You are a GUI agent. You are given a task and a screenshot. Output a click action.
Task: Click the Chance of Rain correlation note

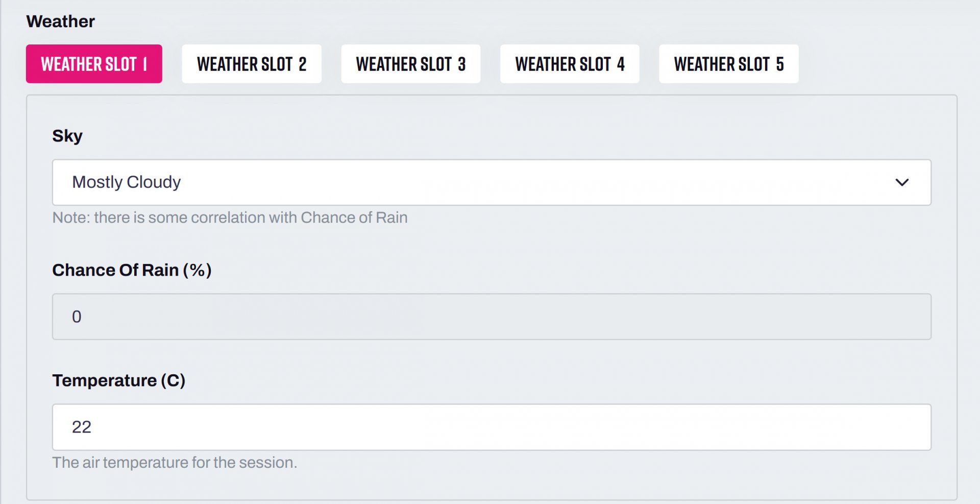(230, 218)
